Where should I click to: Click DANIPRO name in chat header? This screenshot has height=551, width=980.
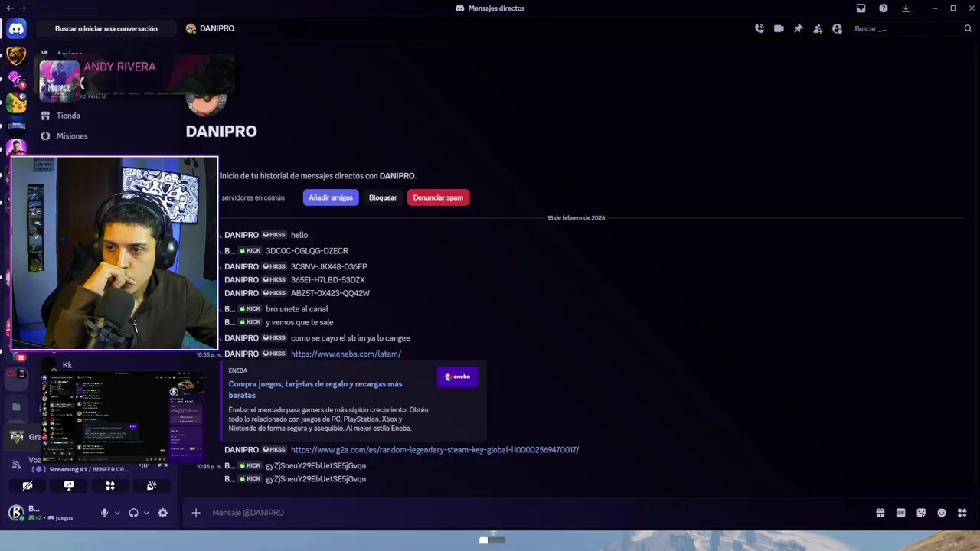tap(217, 28)
